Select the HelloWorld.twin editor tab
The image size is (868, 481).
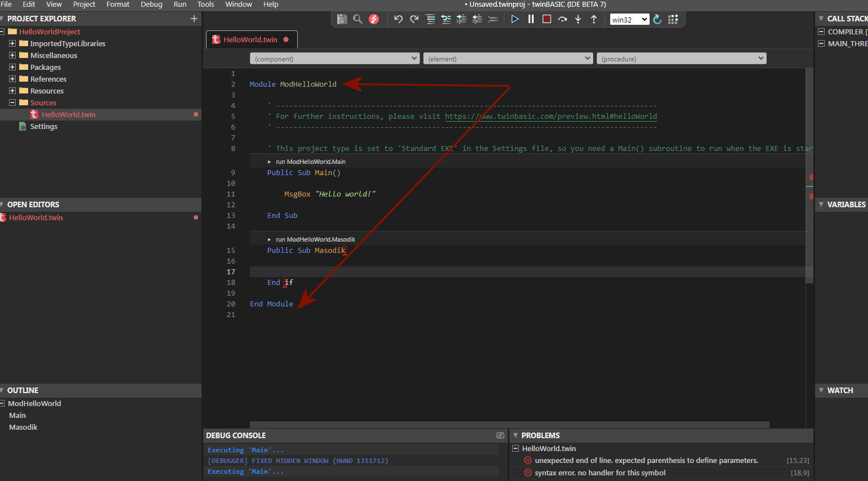(252, 39)
